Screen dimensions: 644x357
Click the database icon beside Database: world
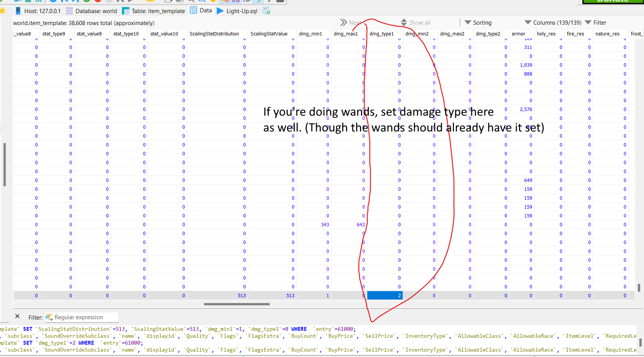(x=69, y=11)
